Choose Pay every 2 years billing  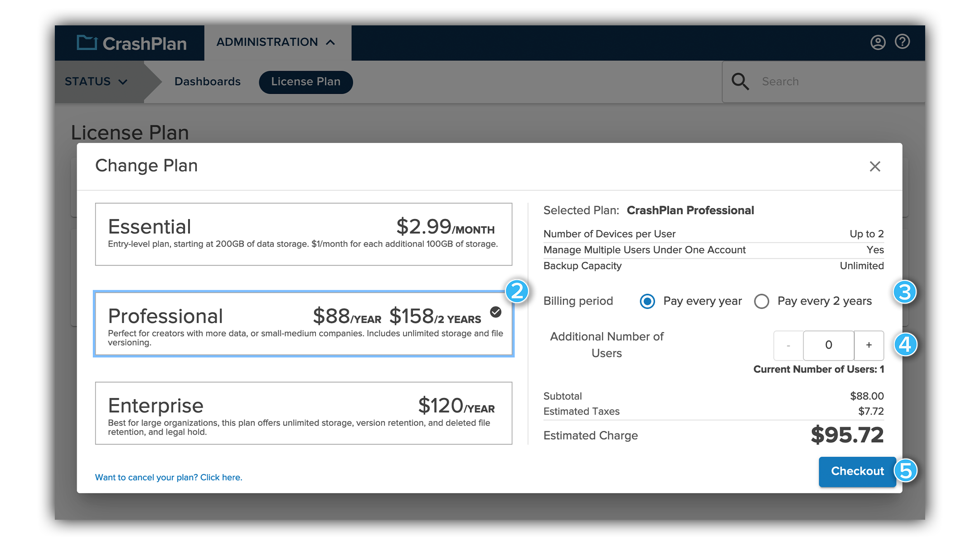[762, 301]
